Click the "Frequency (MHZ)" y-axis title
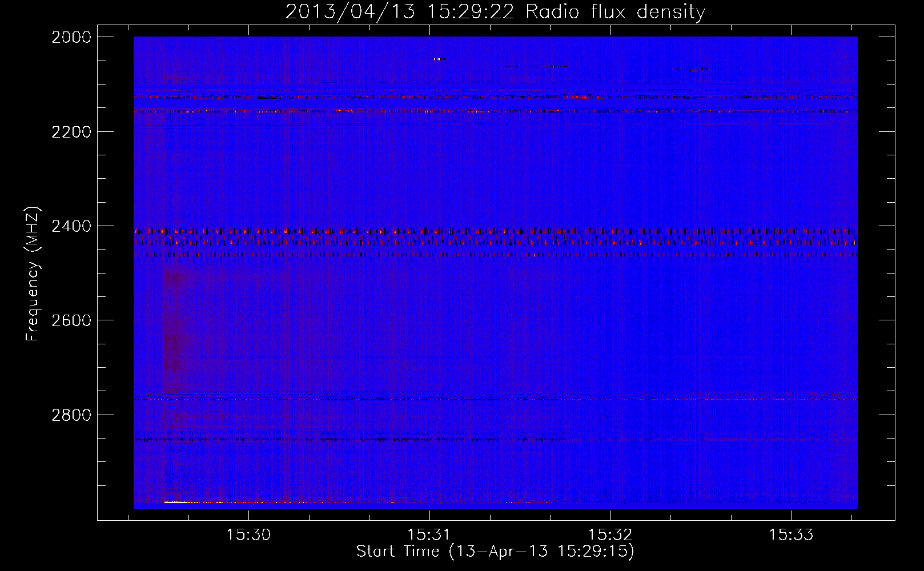Image resolution: width=924 pixels, height=571 pixels. click(x=33, y=274)
